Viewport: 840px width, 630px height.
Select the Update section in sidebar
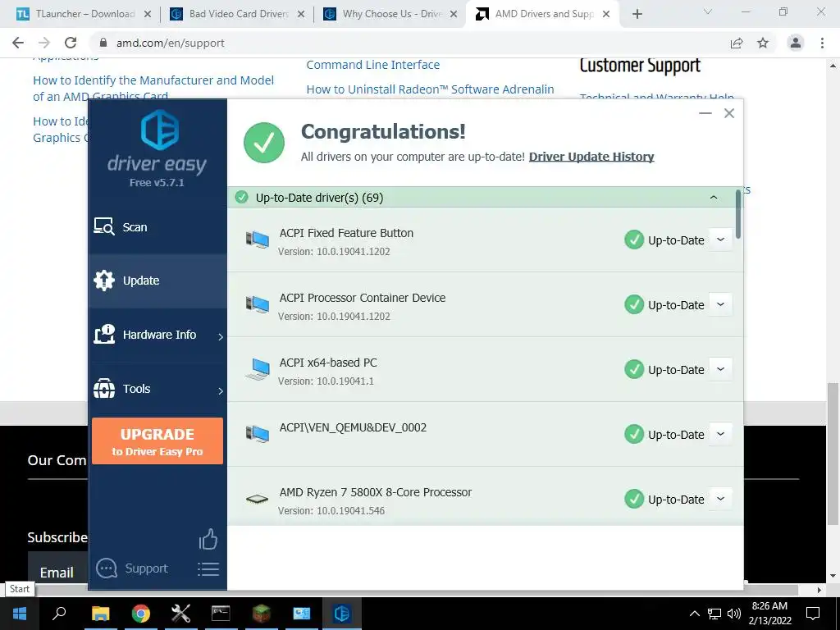pos(157,281)
